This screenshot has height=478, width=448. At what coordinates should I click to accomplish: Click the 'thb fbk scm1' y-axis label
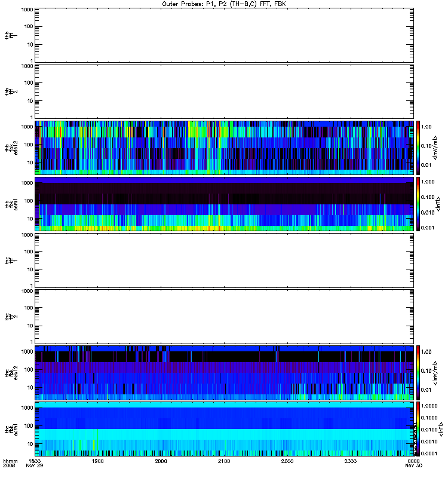click(x=11, y=204)
